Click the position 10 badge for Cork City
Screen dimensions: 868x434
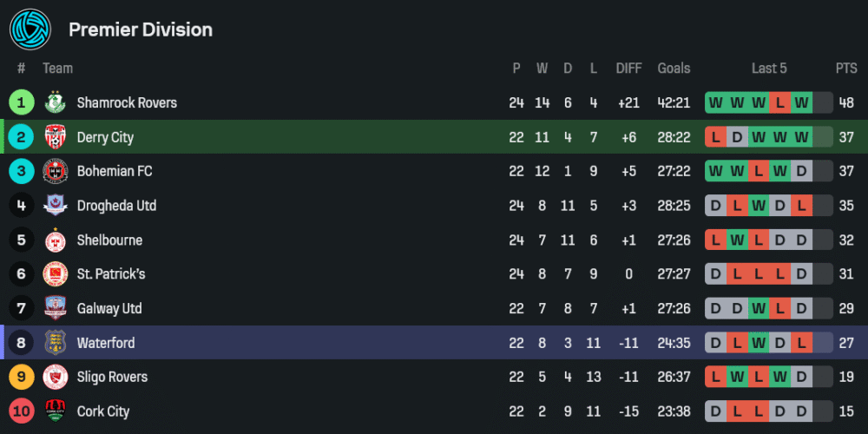coord(21,411)
